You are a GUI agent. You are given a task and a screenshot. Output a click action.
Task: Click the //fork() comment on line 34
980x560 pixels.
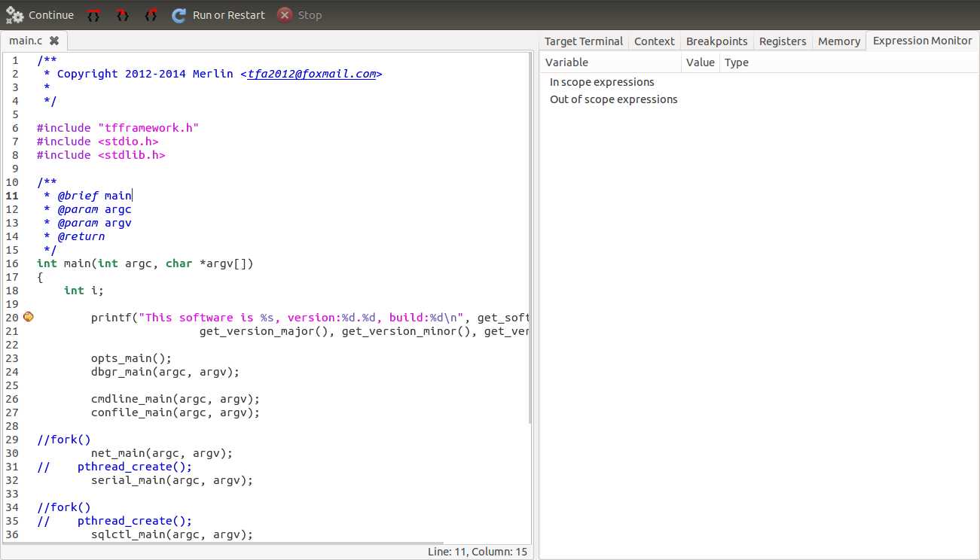pyautogui.click(x=64, y=507)
